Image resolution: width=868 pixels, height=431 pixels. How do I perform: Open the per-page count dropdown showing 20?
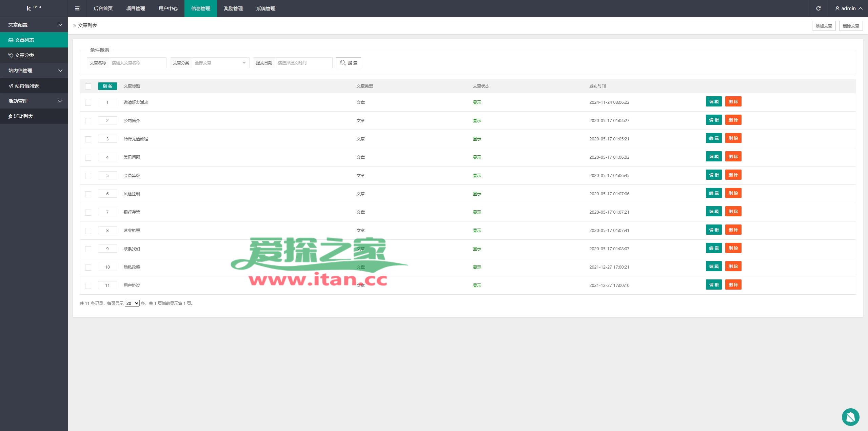pos(132,303)
